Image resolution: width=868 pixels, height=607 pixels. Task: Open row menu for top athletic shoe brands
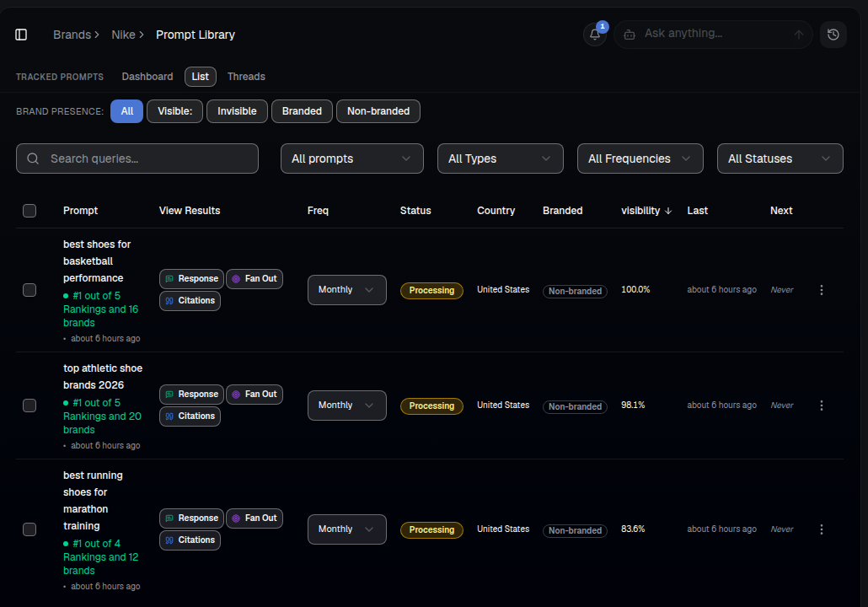click(822, 406)
